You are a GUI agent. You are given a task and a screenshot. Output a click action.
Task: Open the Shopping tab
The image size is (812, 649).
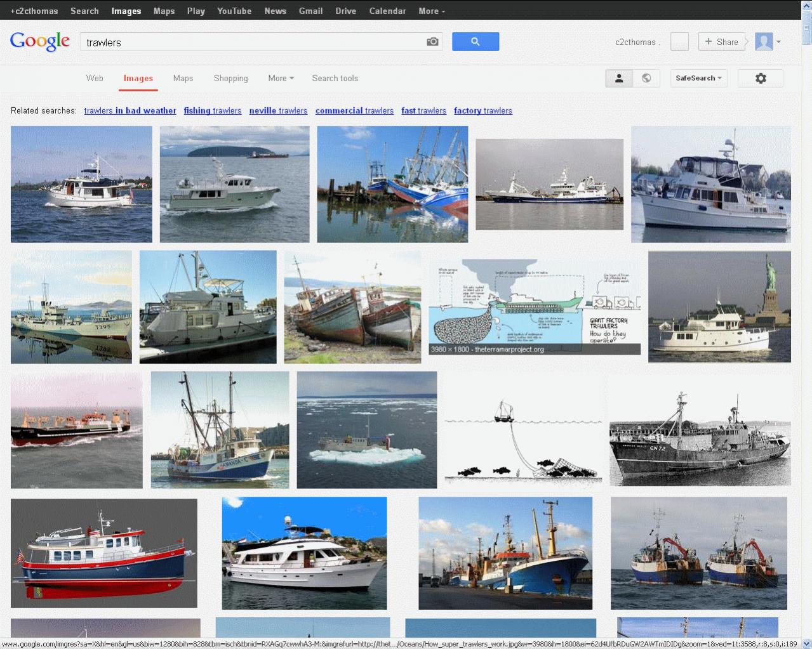[x=230, y=78]
